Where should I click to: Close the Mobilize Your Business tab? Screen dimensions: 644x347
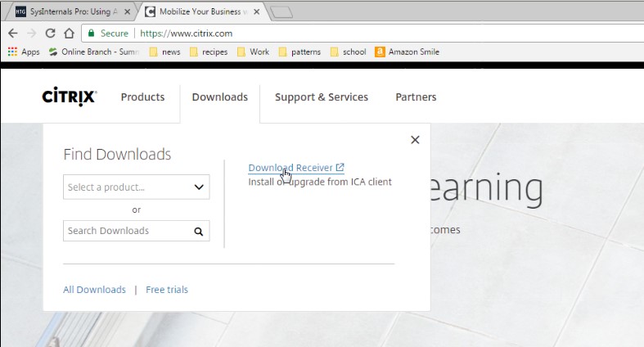point(257,12)
